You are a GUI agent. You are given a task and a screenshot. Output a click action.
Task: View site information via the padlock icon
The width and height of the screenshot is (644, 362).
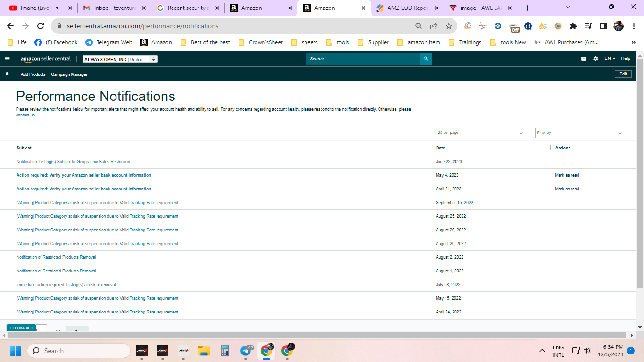(x=59, y=26)
